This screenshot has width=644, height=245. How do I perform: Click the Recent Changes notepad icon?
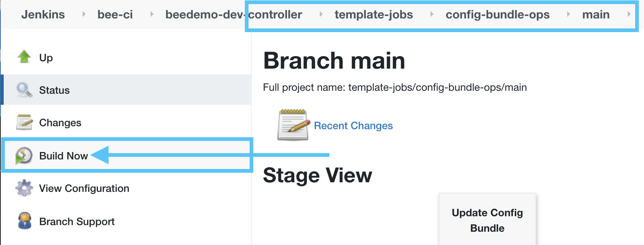click(293, 125)
